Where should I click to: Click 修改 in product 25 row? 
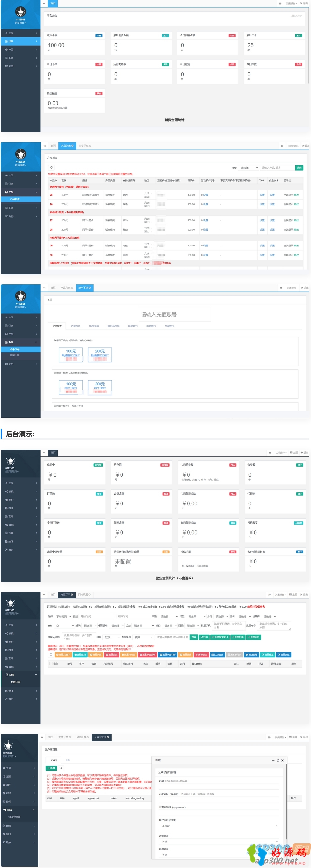[x=296, y=195]
